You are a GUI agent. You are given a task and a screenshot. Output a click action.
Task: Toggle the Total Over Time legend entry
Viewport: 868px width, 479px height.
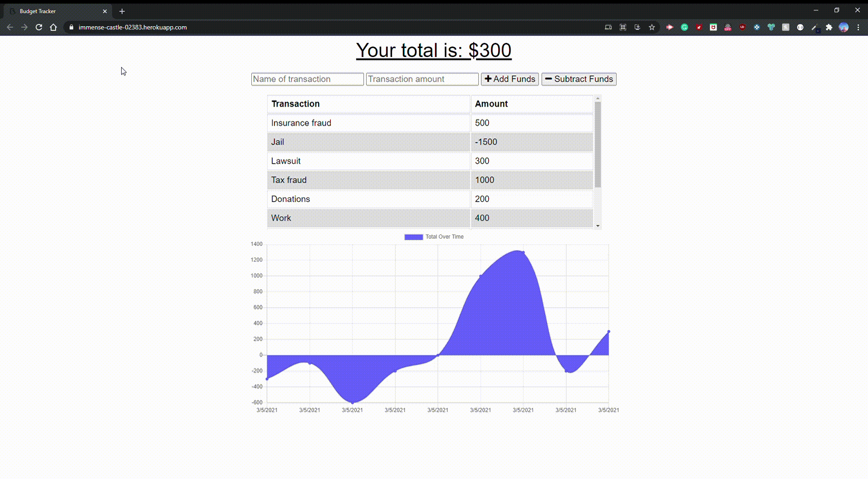(x=434, y=236)
